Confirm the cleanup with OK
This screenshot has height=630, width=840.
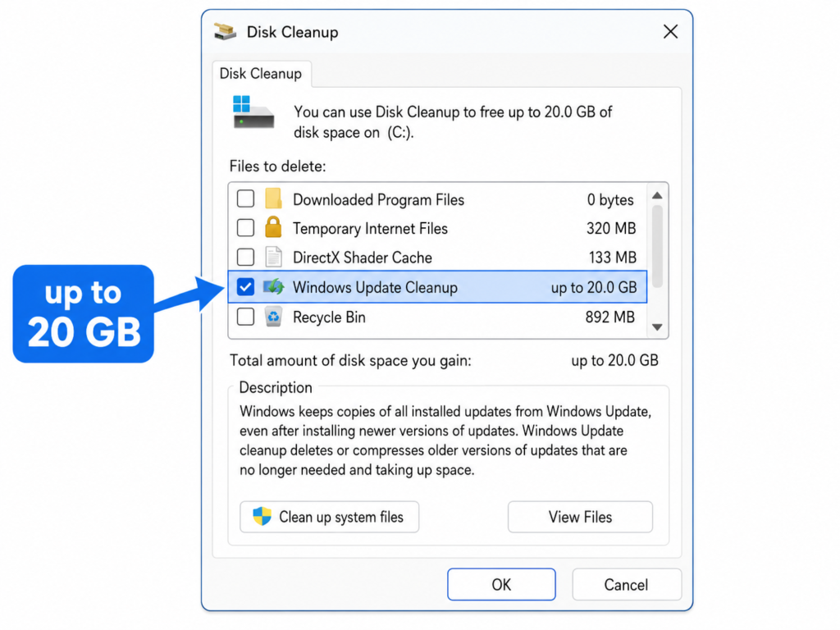[501, 584]
